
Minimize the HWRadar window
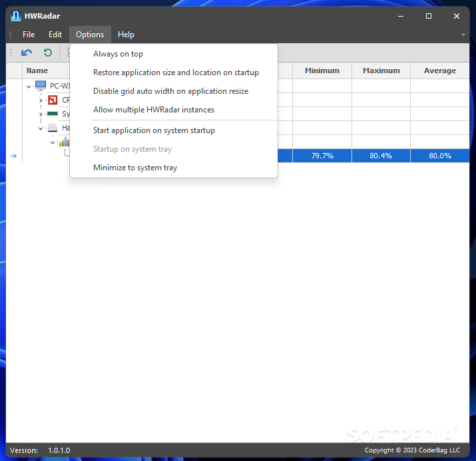[x=401, y=16]
